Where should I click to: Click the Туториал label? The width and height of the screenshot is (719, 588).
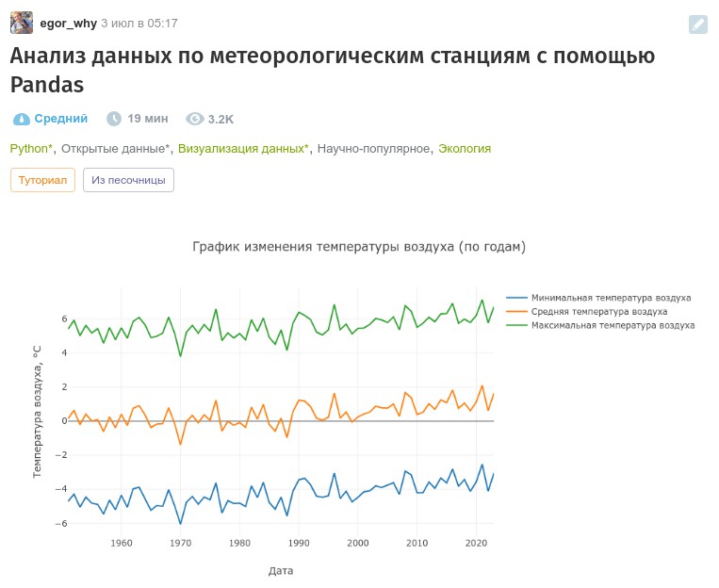pyautogui.click(x=42, y=180)
